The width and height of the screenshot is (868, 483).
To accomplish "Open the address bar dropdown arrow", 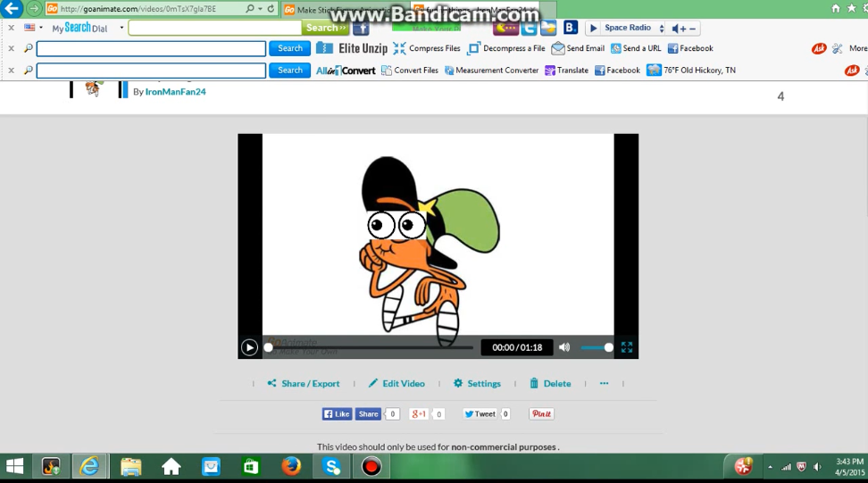I will click(x=260, y=9).
